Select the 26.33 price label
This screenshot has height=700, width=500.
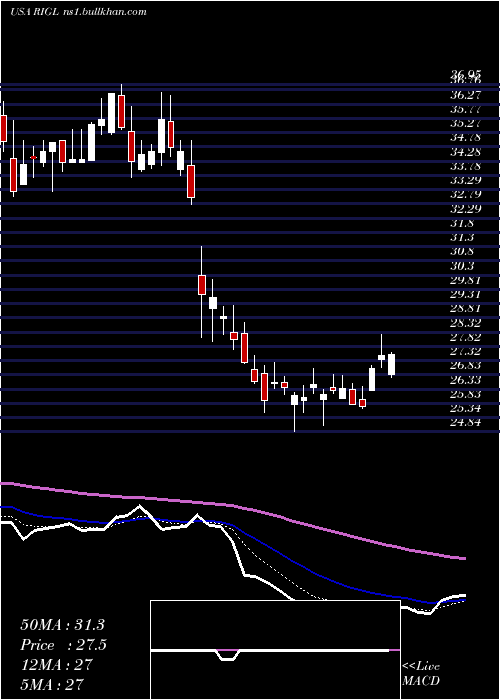point(465,380)
